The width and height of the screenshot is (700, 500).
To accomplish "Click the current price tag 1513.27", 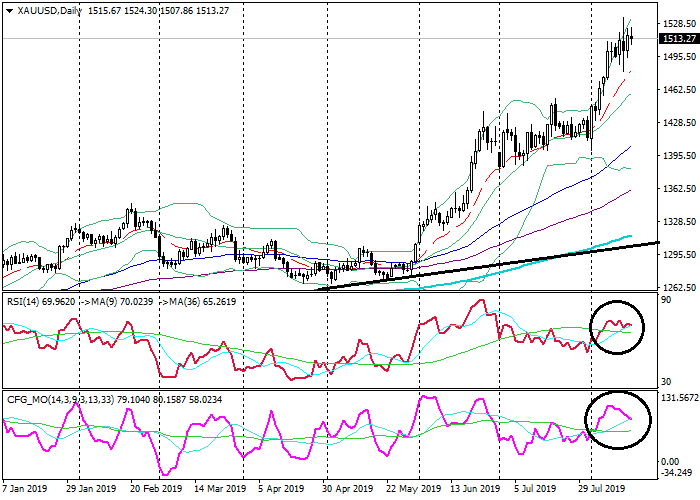I will pos(679,39).
